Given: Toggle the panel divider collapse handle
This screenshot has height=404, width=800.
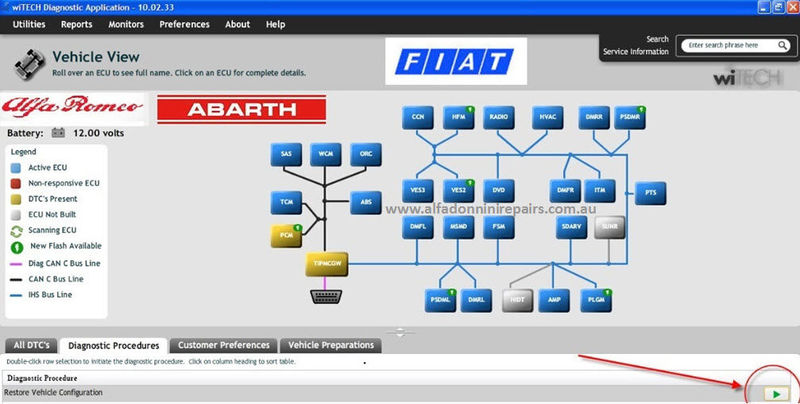Looking at the screenshot, I should 400,333.
